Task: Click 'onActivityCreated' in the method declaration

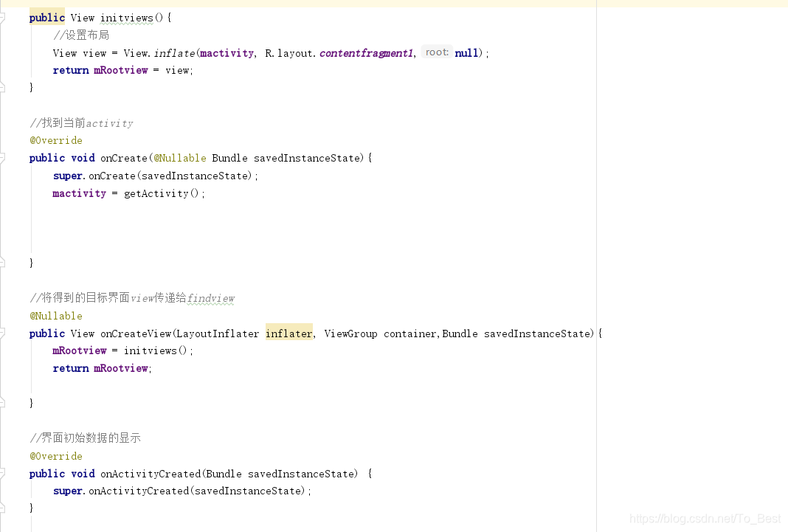Action: point(151,474)
